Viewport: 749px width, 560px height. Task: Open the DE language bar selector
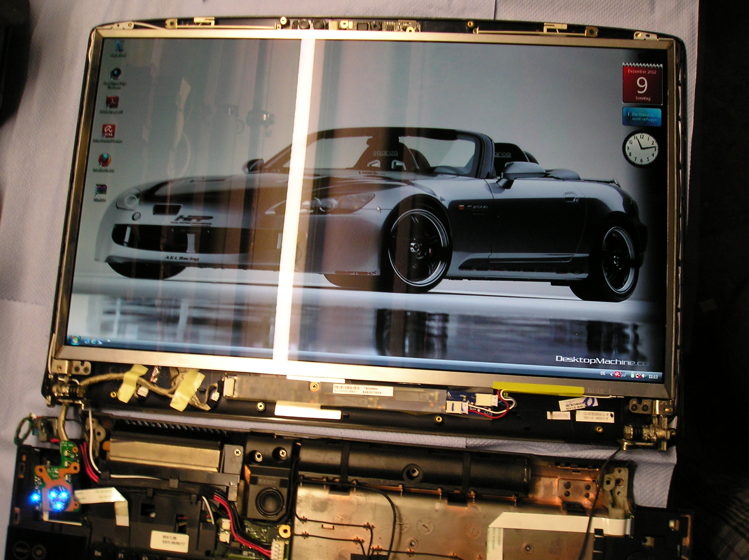603,374
